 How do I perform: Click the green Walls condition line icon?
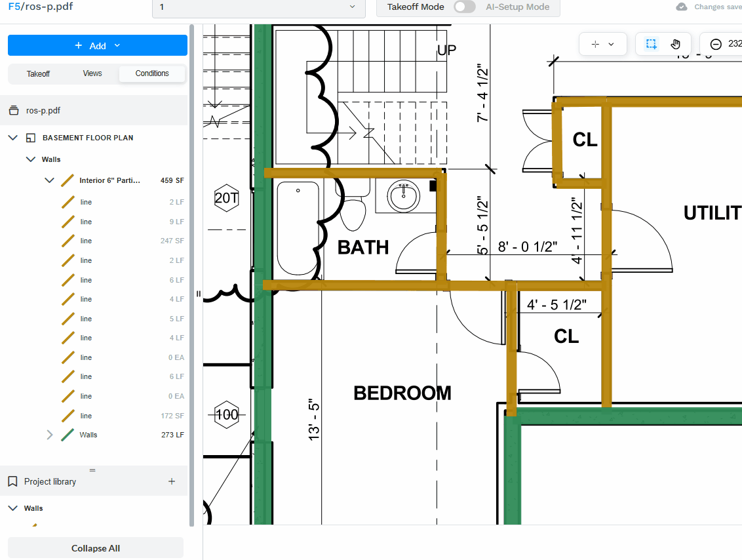(68, 435)
